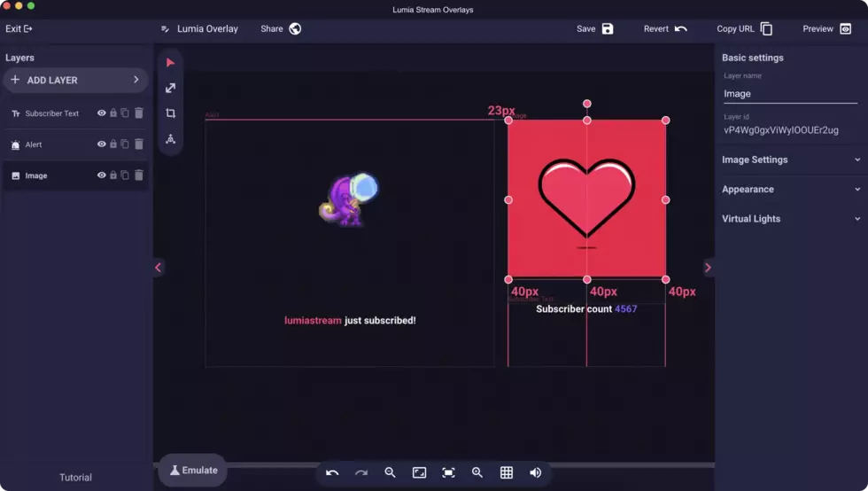
Task: Delete the Subscriber Text layer
Action: [x=139, y=113]
